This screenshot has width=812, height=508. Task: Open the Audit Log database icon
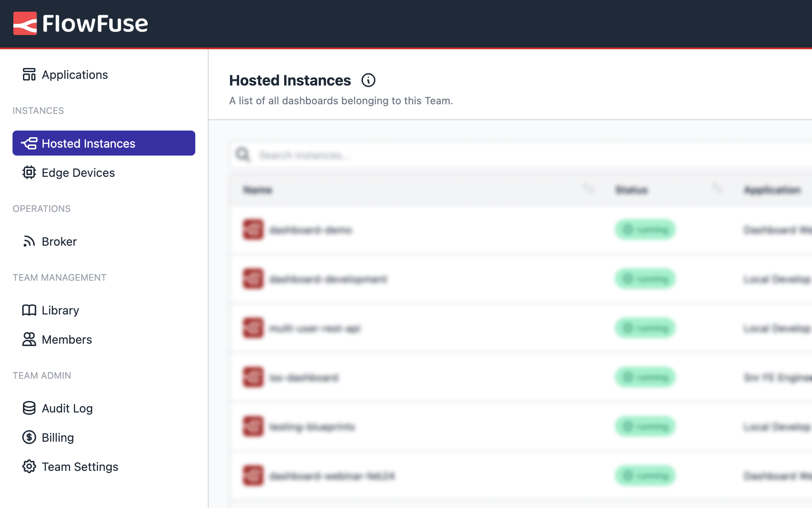[x=28, y=408]
